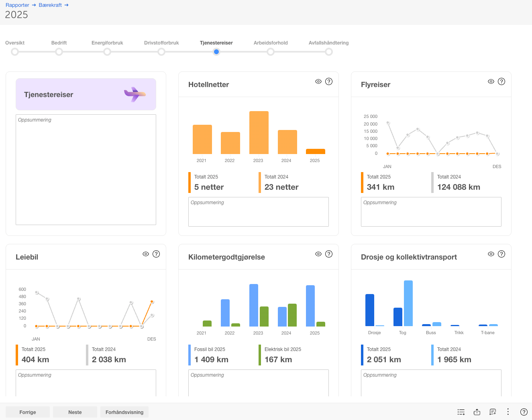
Task: Toggle visibility of Flyreiser card
Action: click(x=491, y=81)
